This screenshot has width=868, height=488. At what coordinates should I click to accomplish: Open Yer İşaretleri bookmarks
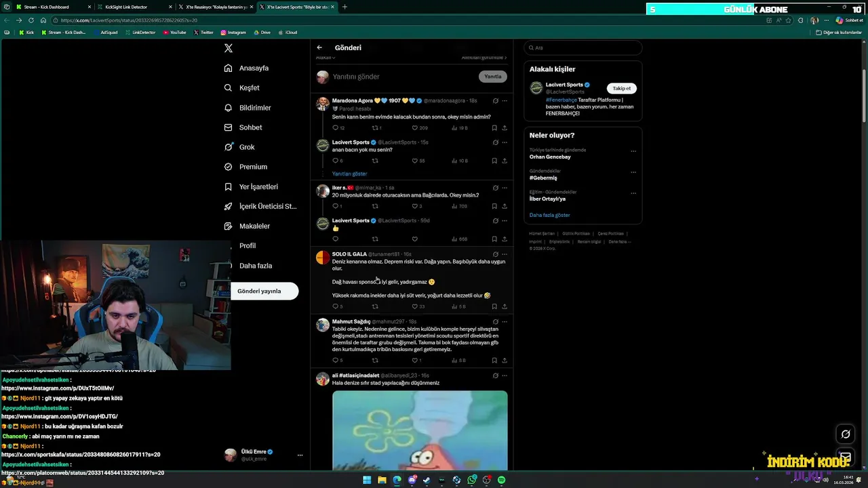pos(251,186)
